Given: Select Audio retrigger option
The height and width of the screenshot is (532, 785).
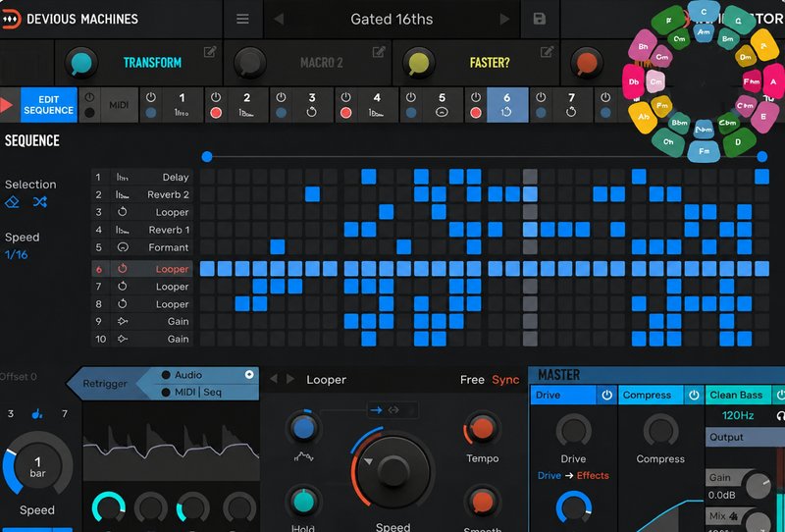Looking at the screenshot, I should point(188,375).
